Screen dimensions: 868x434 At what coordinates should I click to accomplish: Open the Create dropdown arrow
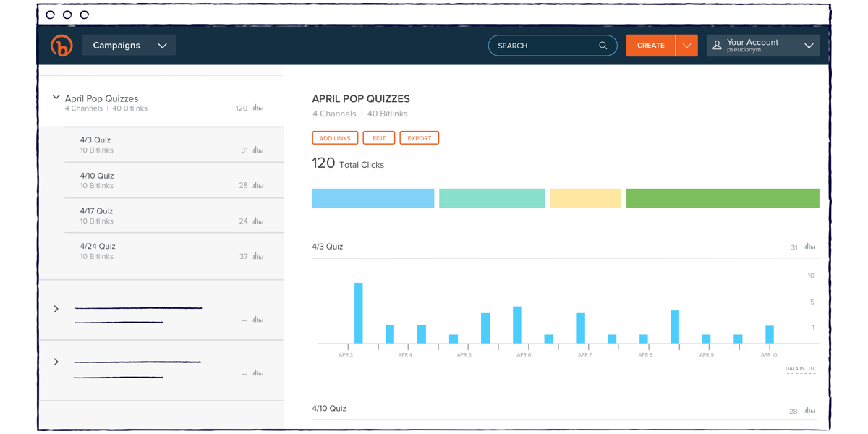coord(687,46)
